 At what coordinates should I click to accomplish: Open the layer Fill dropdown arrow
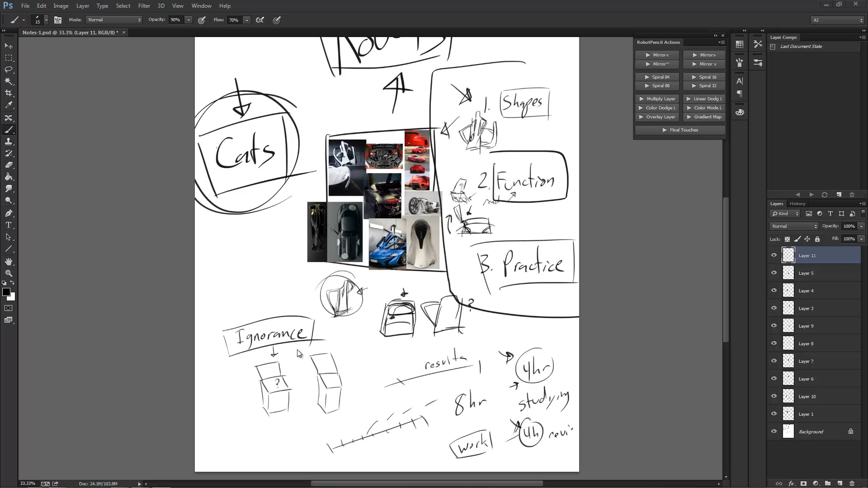tap(861, 239)
